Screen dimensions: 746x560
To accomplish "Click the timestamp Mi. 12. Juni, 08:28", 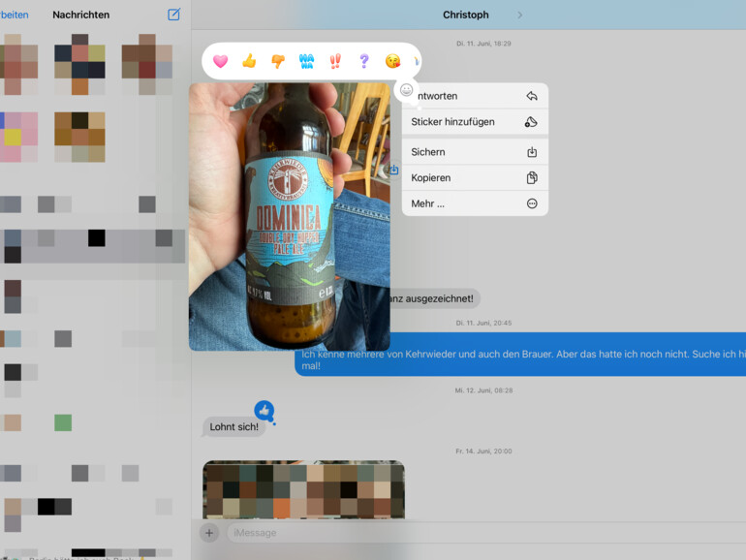I will tap(483, 390).
